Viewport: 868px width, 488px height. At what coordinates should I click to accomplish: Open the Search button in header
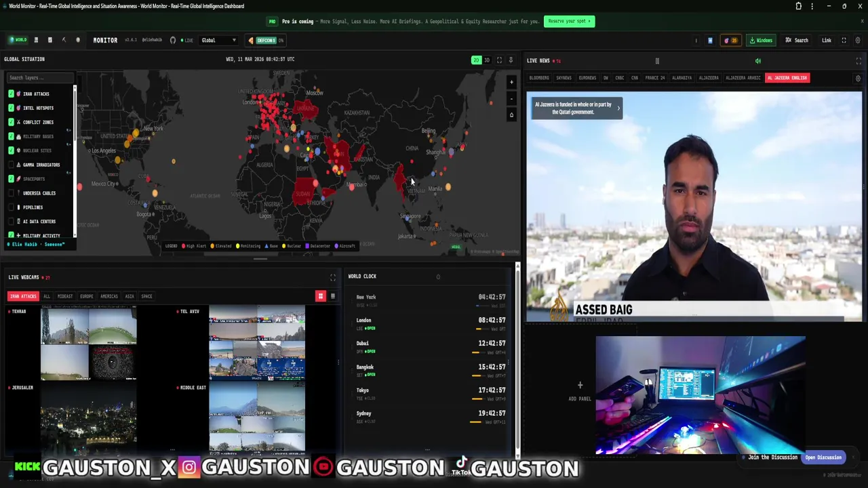pyautogui.click(x=797, y=40)
